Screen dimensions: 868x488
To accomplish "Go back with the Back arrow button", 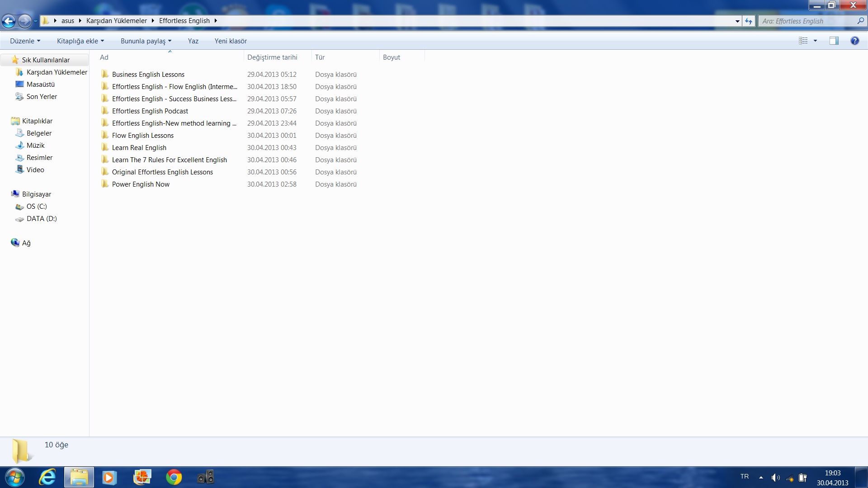I will [x=9, y=21].
